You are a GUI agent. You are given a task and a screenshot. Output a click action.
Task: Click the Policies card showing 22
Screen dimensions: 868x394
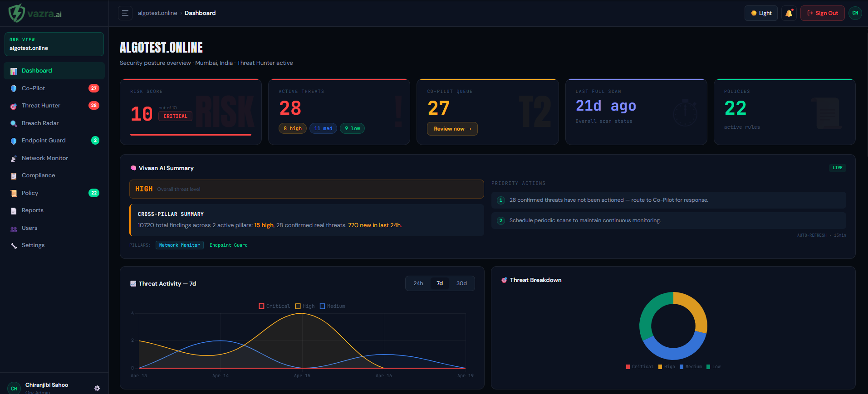(785, 112)
